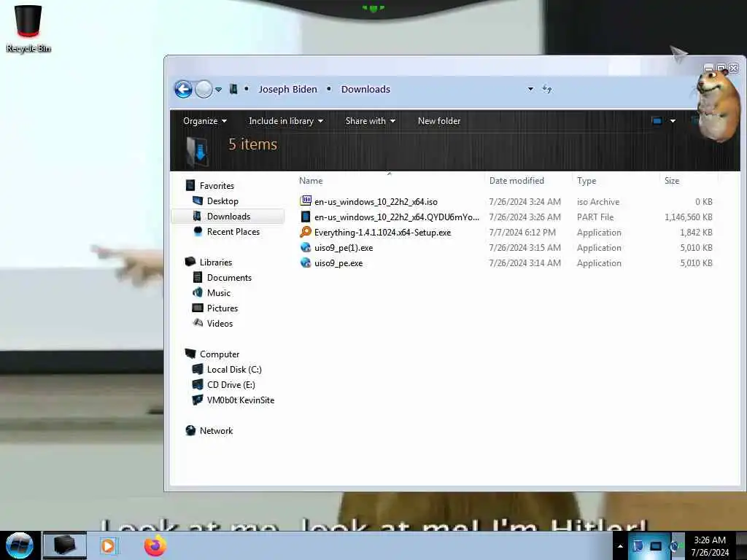Open recent locations dropdown next to Forward

218,90
